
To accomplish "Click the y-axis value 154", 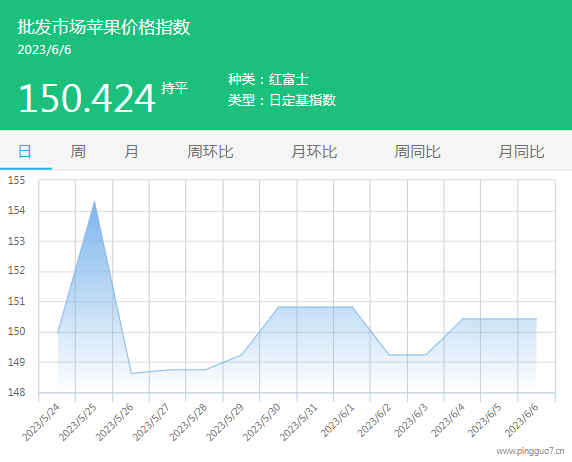I will click(x=17, y=211).
